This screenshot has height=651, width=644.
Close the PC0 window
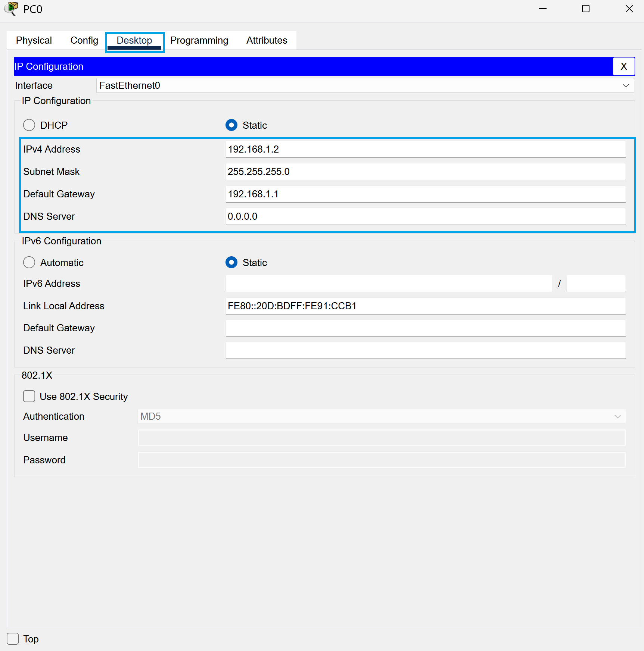click(x=629, y=9)
